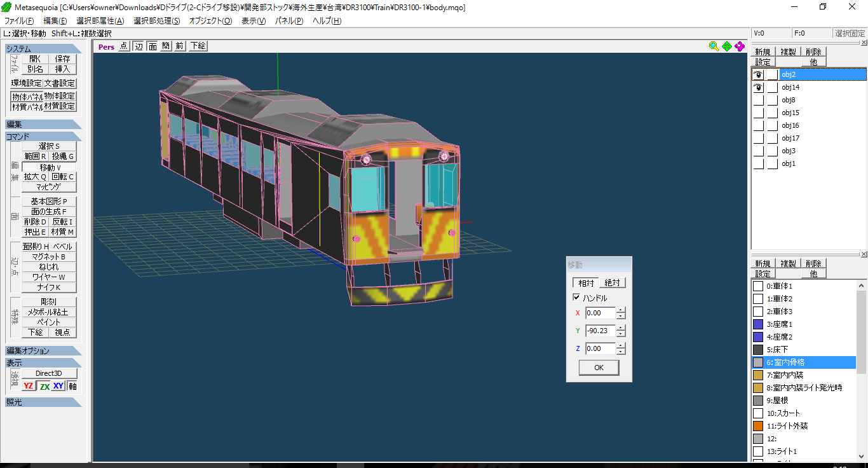Viewport: 868px width, 468px height.
Task: Click the X value spinner arrows
Action: tap(621, 313)
